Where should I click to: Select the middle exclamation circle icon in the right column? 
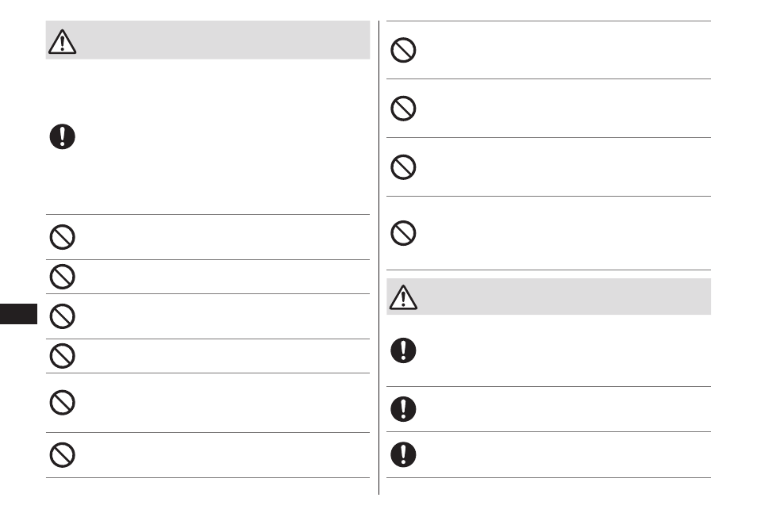403,409
